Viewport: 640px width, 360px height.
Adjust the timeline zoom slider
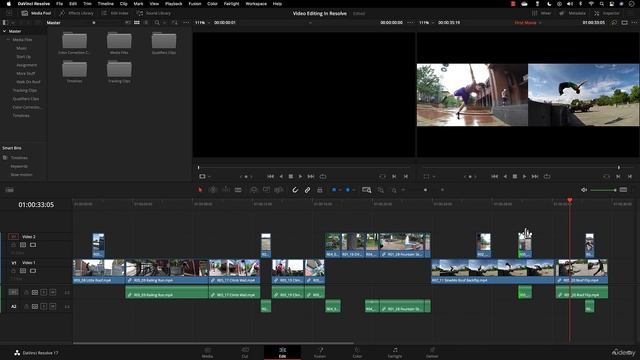(424, 190)
